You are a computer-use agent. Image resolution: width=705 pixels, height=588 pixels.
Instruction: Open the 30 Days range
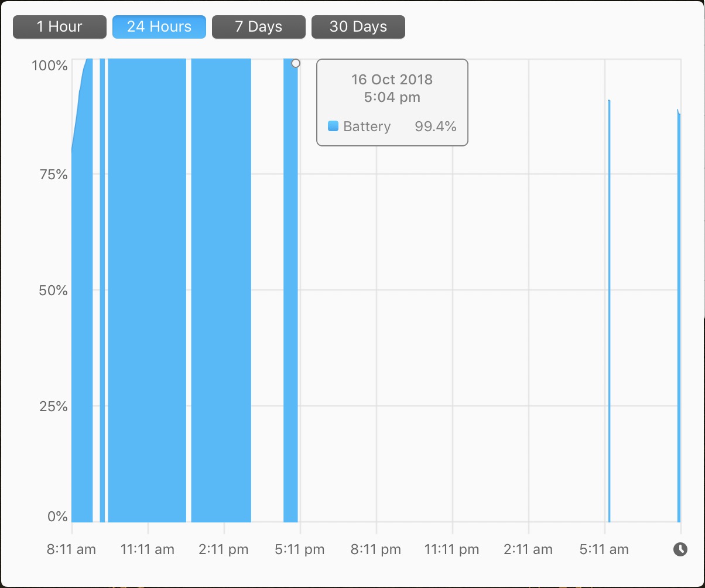358,27
